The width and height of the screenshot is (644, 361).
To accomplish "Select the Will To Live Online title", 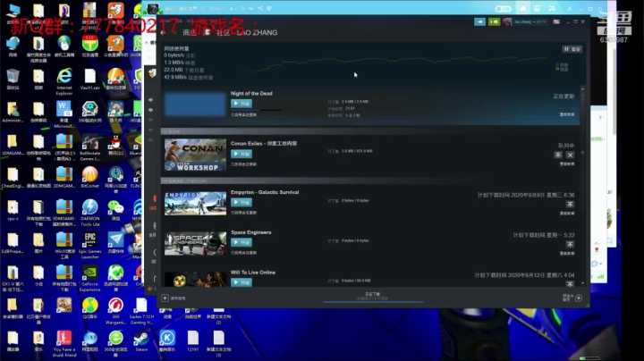I will (x=253, y=273).
